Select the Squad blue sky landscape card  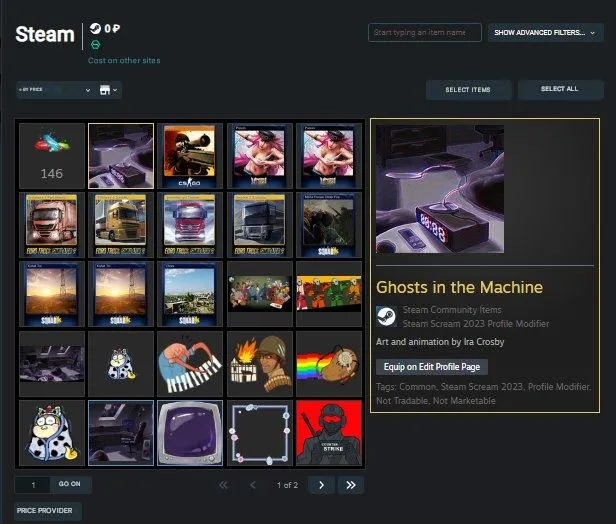190,294
